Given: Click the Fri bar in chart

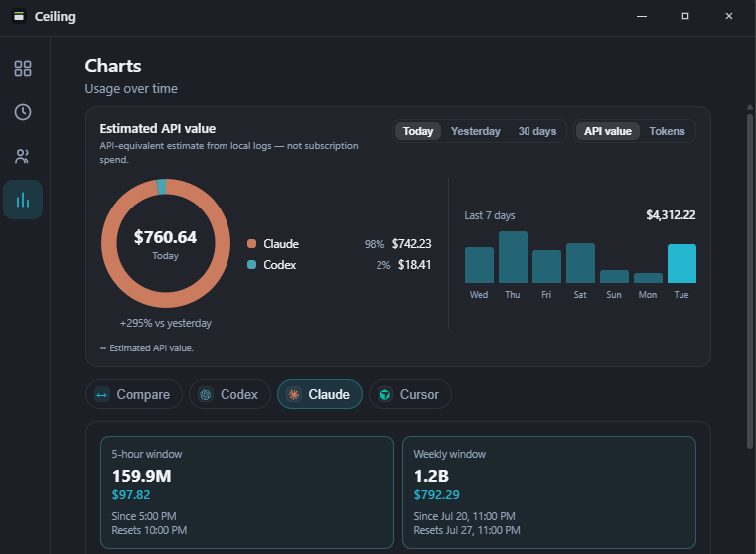Looking at the screenshot, I should 546,266.
